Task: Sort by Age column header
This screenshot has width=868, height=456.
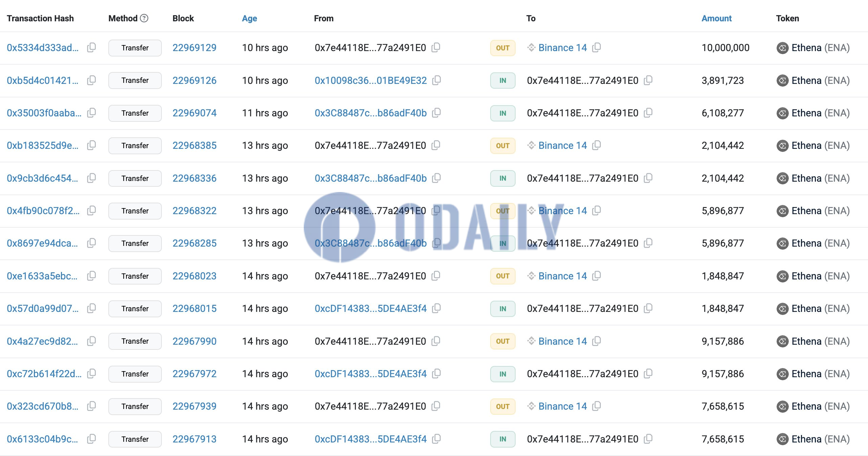Action: [249, 19]
